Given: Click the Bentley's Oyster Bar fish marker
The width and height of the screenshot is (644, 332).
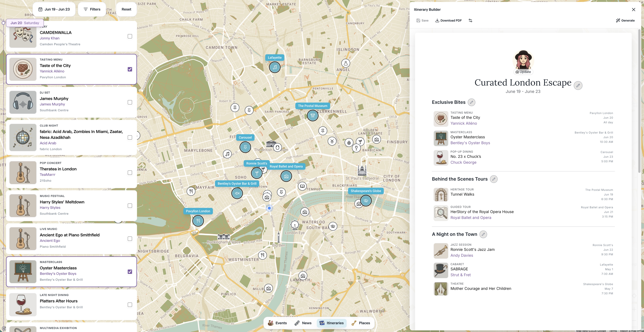Looking at the screenshot, I should (237, 193).
